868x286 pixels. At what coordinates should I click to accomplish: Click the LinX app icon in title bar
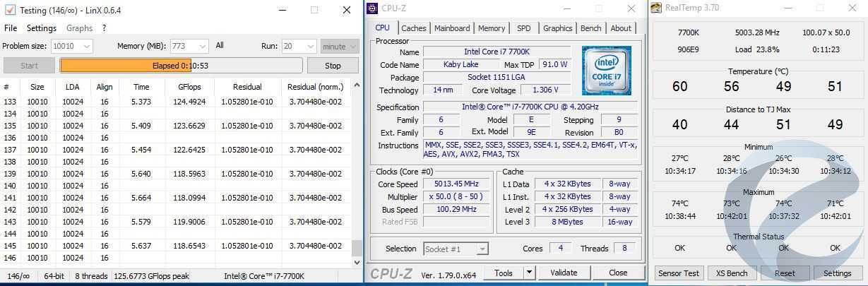(10, 10)
